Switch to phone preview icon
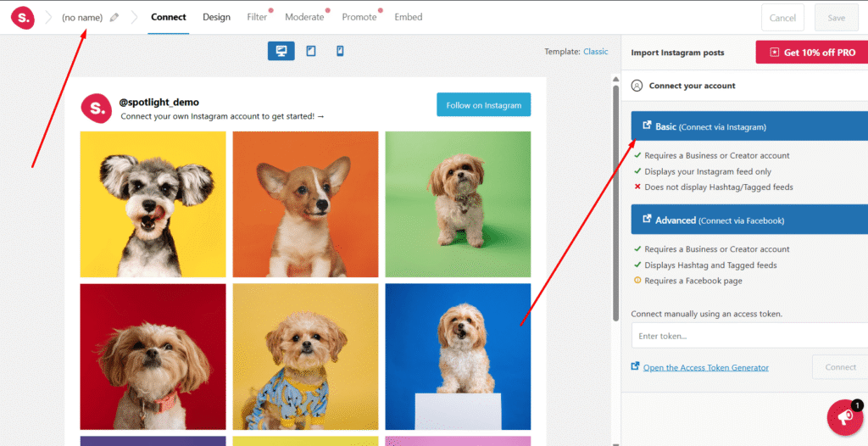This screenshot has height=446, width=868. click(x=340, y=51)
